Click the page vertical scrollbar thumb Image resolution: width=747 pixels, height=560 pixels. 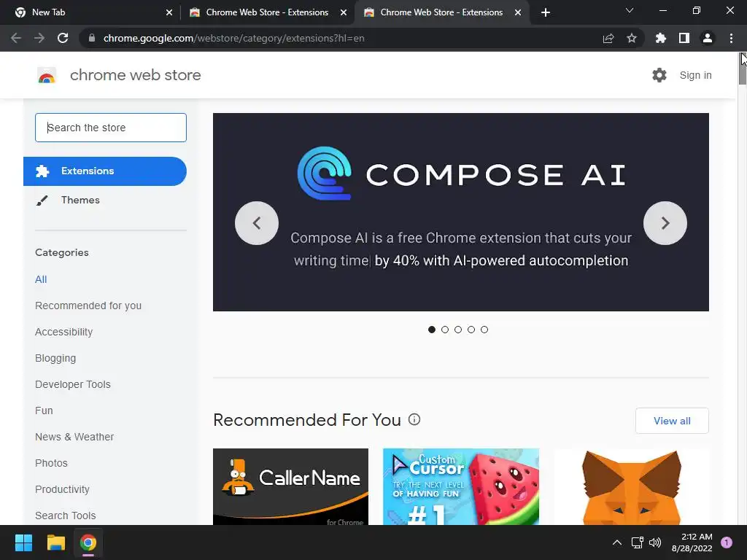[742, 69]
